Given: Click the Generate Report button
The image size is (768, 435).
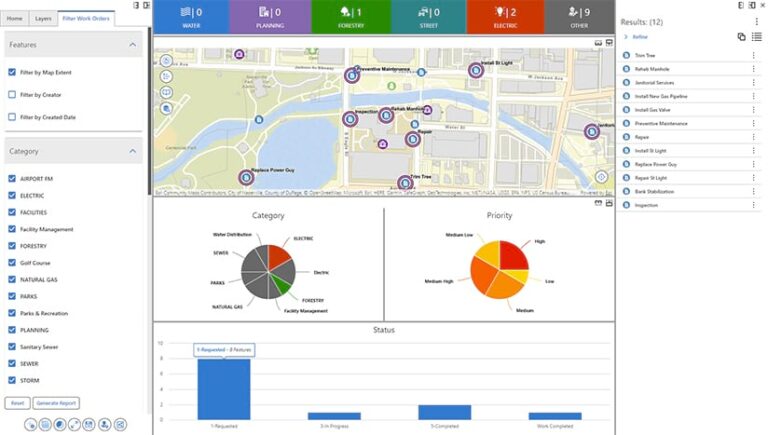Looking at the screenshot, I should coord(56,403).
